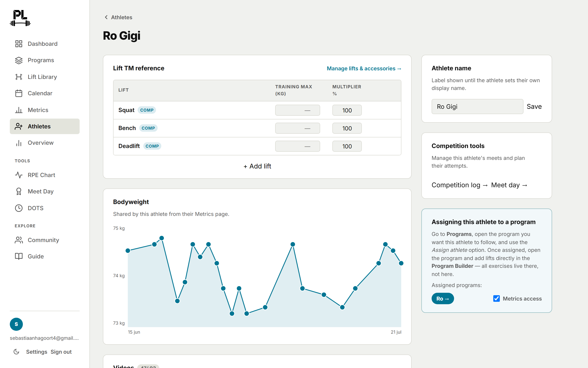Click the Meet Day medal icon
588x368 pixels.
19,192
